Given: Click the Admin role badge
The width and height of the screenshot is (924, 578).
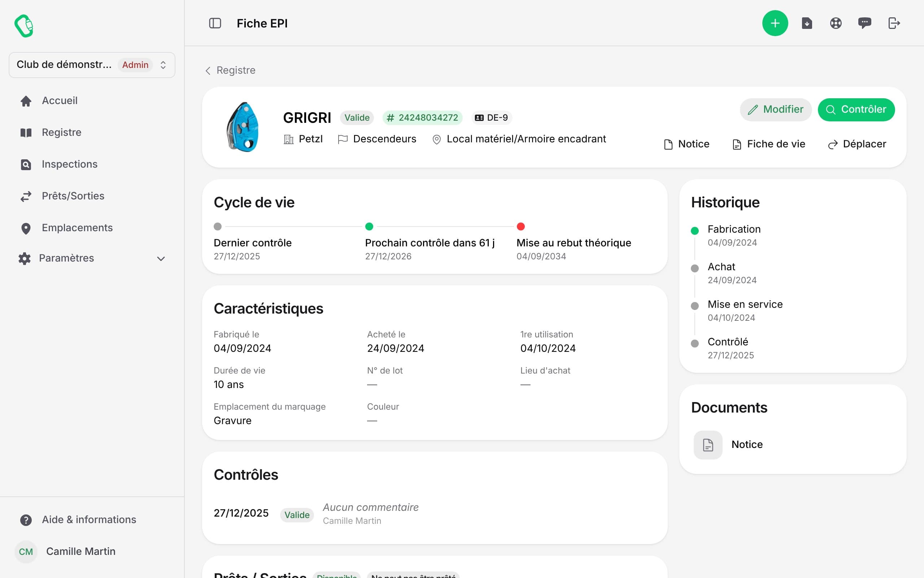Looking at the screenshot, I should click(135, 65).
